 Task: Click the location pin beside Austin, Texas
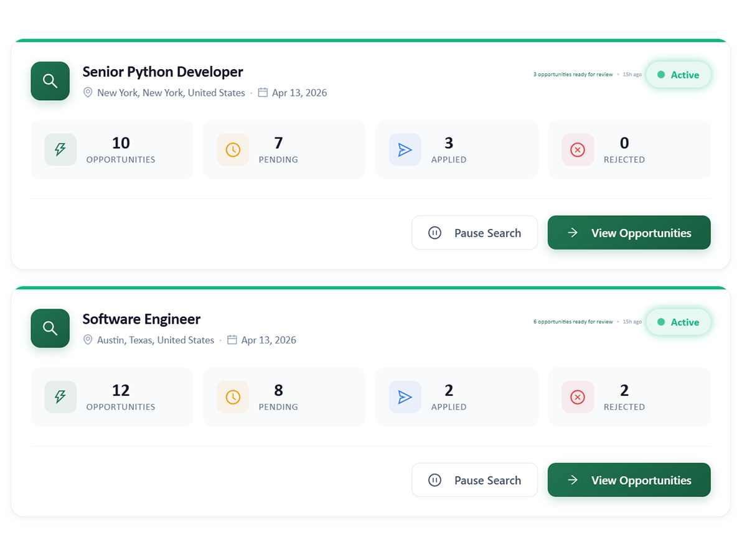[88, 340]
